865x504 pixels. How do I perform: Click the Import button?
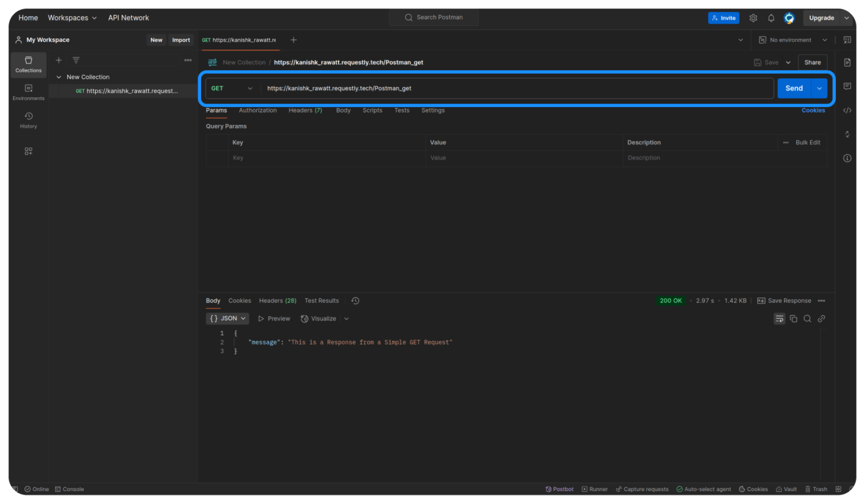tap(181, 39)
